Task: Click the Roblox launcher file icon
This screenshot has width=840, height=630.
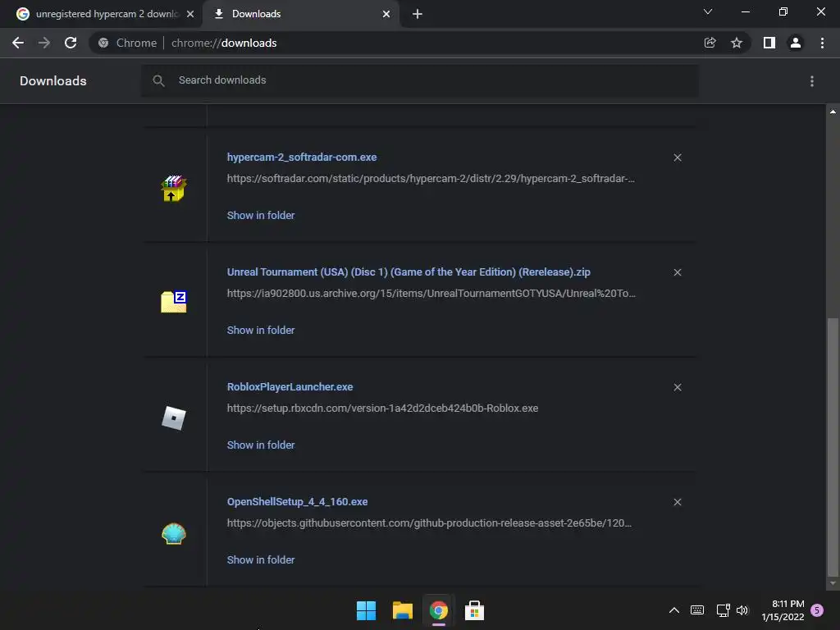Action: tap(174, 418)
